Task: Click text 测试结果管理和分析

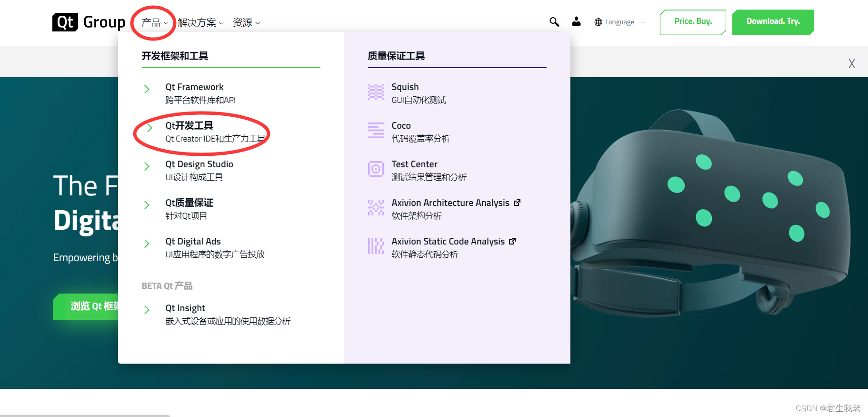Action: pos(429,177)
